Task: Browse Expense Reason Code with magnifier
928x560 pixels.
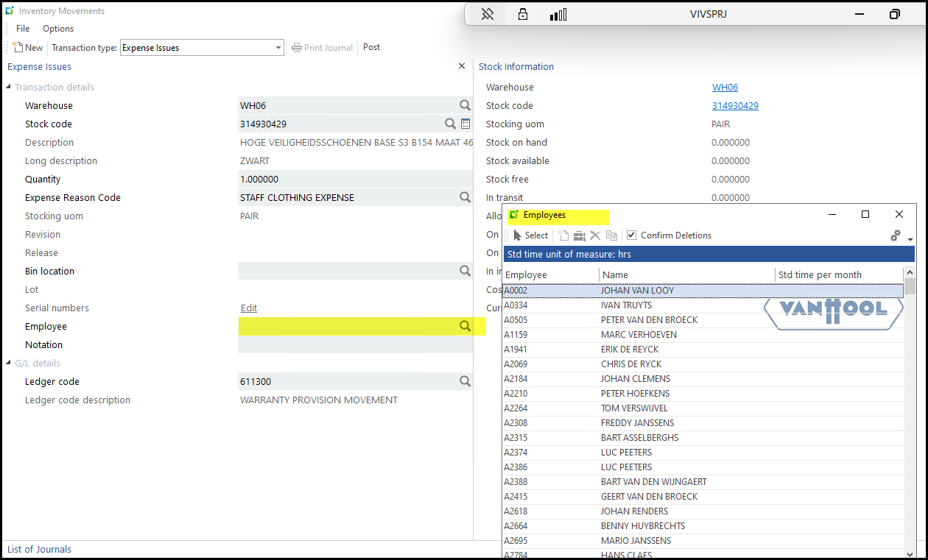Action: (x=465, y=197)
